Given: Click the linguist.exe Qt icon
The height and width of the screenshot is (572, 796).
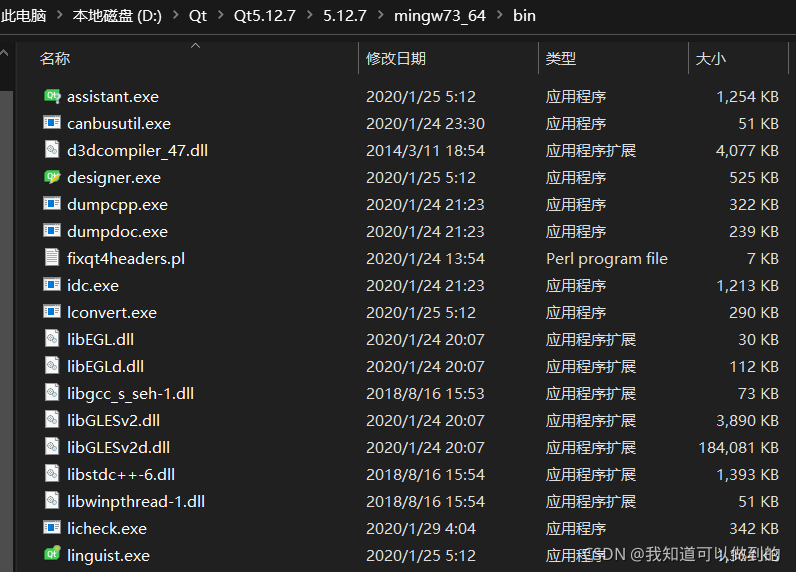Looking at the screenshot, I should pos(52,554).
